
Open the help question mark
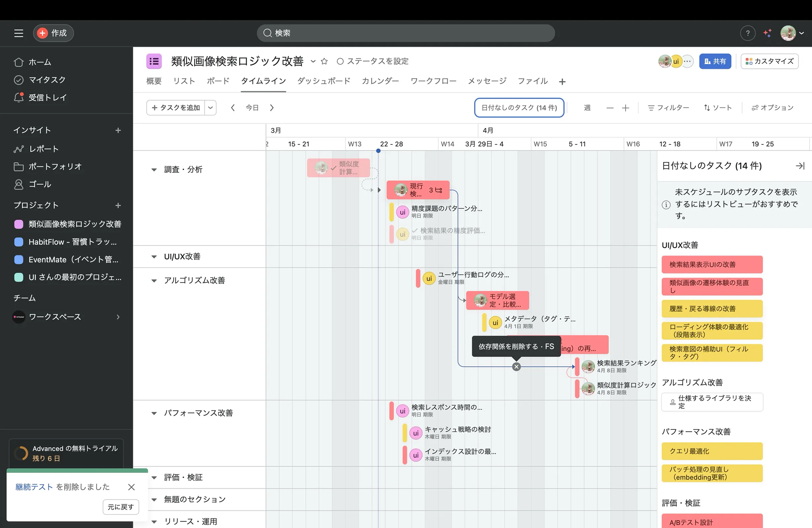pos(748,33)
